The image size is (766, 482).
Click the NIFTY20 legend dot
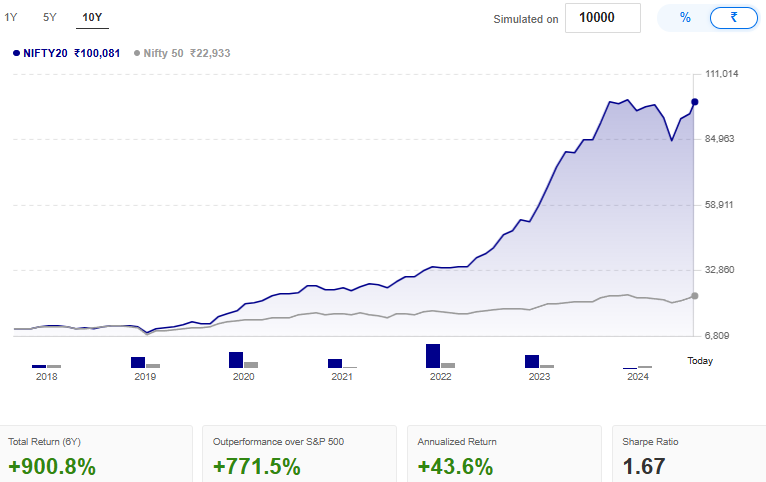[x=16, y=53]
